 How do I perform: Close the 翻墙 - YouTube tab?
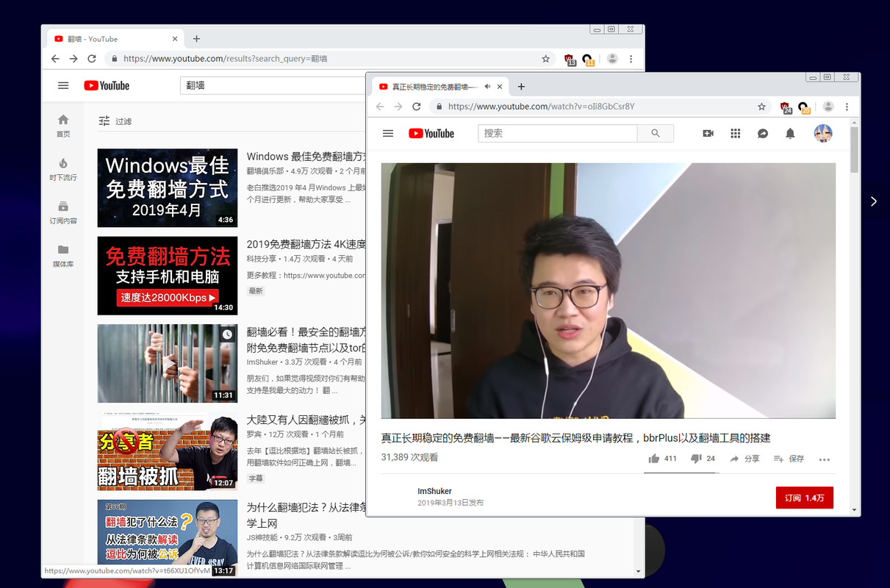pos(175,39)
